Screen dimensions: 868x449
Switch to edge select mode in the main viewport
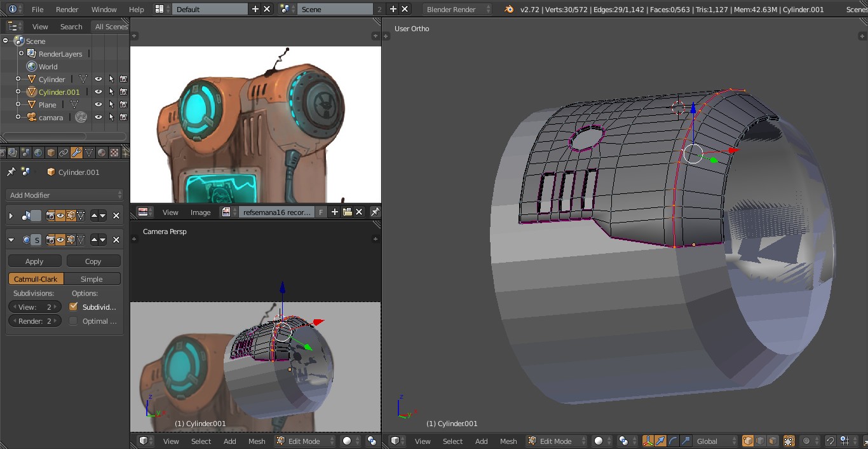coord(760,441)
